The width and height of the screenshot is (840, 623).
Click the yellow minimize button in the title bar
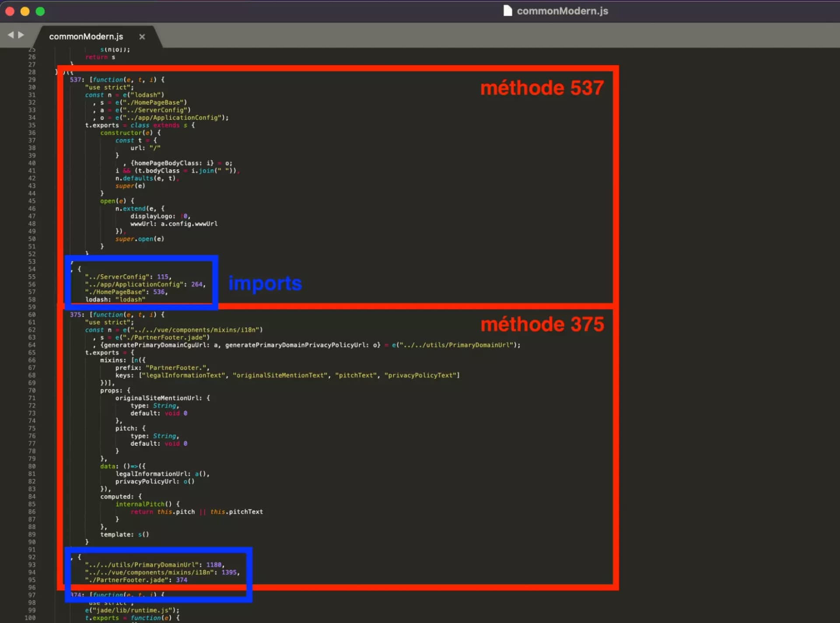pos(25,11)
